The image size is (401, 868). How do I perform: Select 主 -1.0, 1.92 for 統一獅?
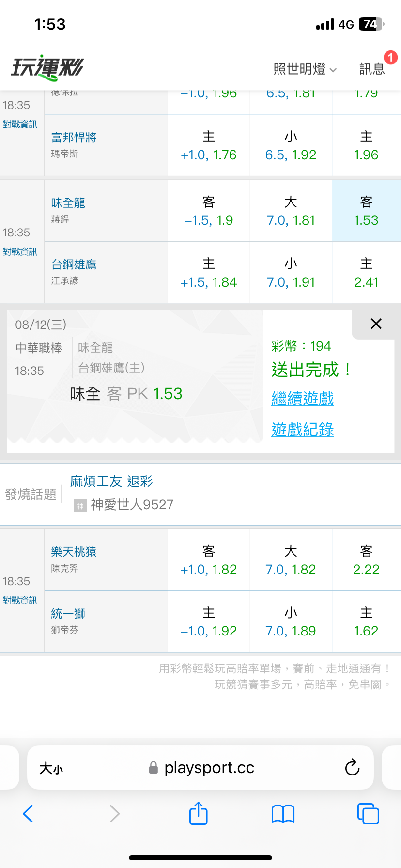(x=209, y=622)
